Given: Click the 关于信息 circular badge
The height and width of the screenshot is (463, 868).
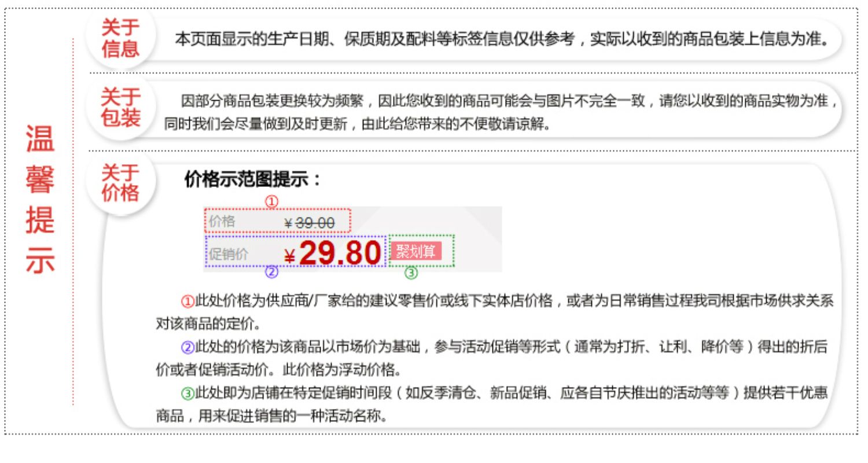Looking at the screenshot, I should pos(120,38).
